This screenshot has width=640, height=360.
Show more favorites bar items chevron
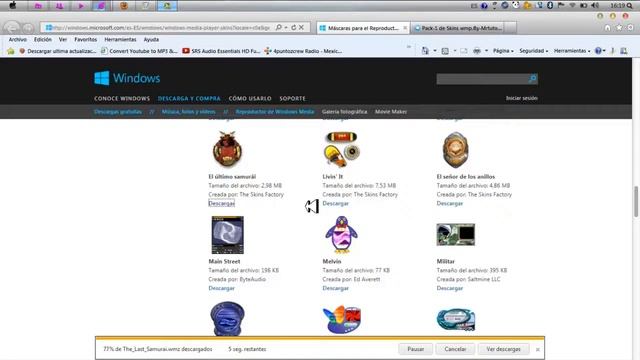(409, 47)
